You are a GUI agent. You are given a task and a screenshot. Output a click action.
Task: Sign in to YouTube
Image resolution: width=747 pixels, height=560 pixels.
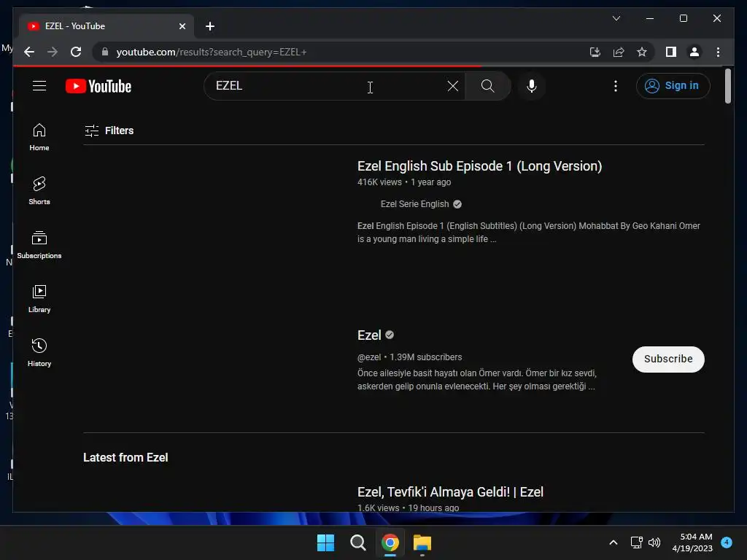673,86
